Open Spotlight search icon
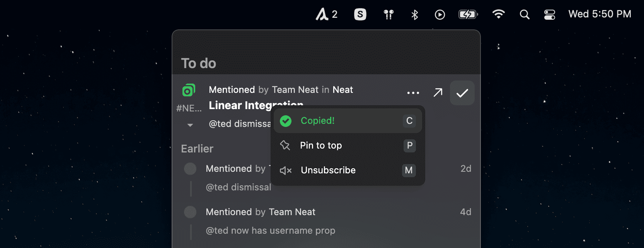 point(525,15)
